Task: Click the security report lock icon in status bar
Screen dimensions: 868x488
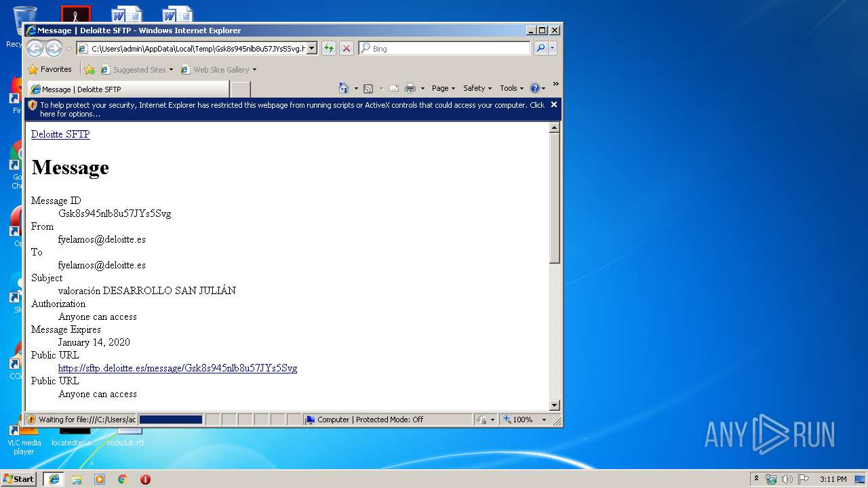Action: pos(481,420)
